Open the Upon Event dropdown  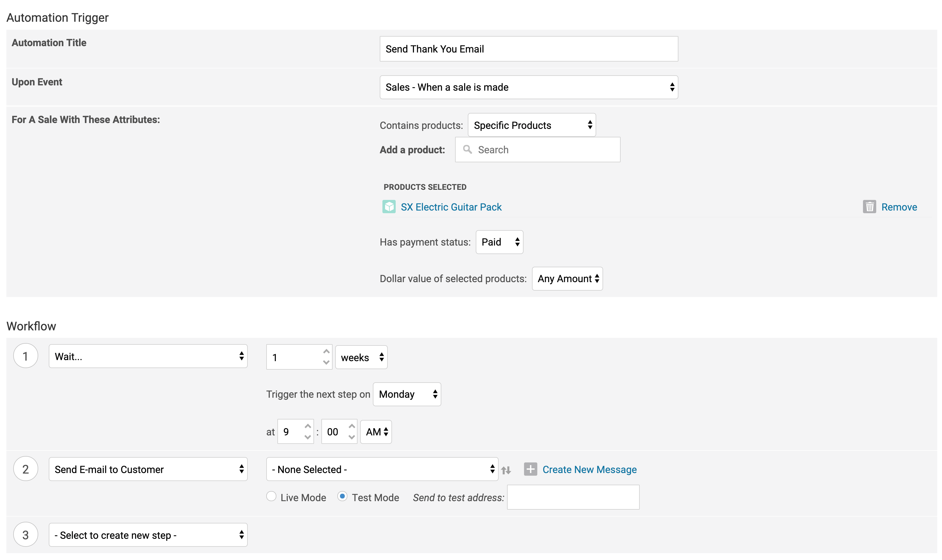[528, 87]
